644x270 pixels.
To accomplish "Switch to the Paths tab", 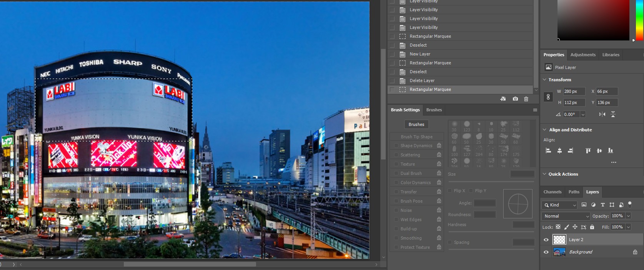I will [574, 192].
